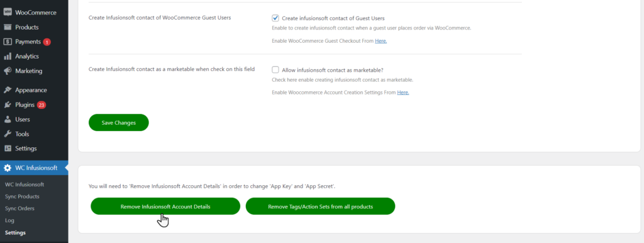
Task: Open Payments menu label
Action: click(28, 42)
